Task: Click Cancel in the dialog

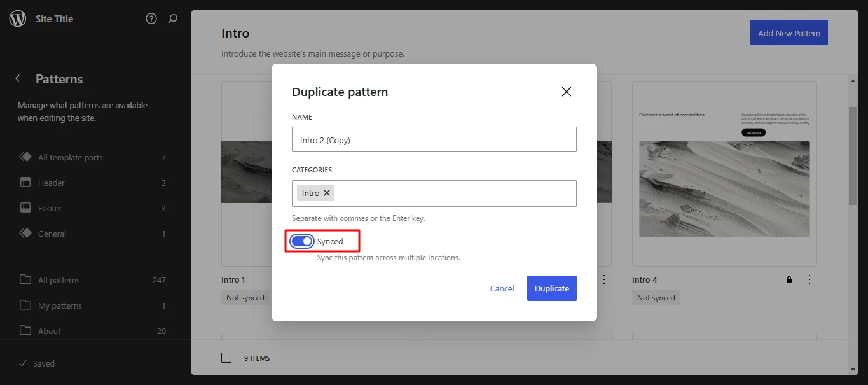Action: tap(502, 288)
